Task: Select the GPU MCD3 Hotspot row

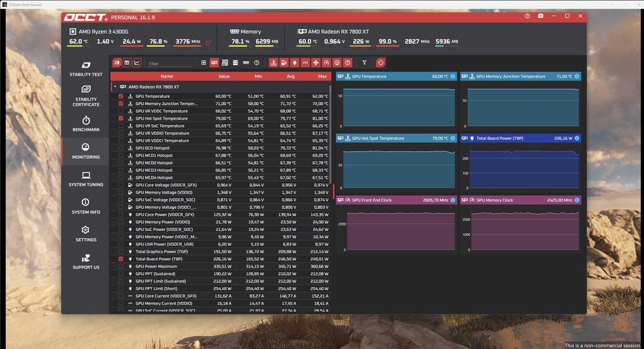Action: coord(221,171)
